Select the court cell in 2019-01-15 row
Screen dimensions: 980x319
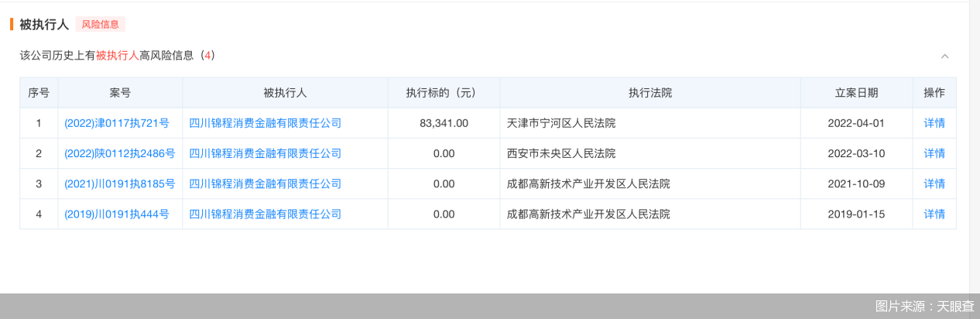coord(650,214)
